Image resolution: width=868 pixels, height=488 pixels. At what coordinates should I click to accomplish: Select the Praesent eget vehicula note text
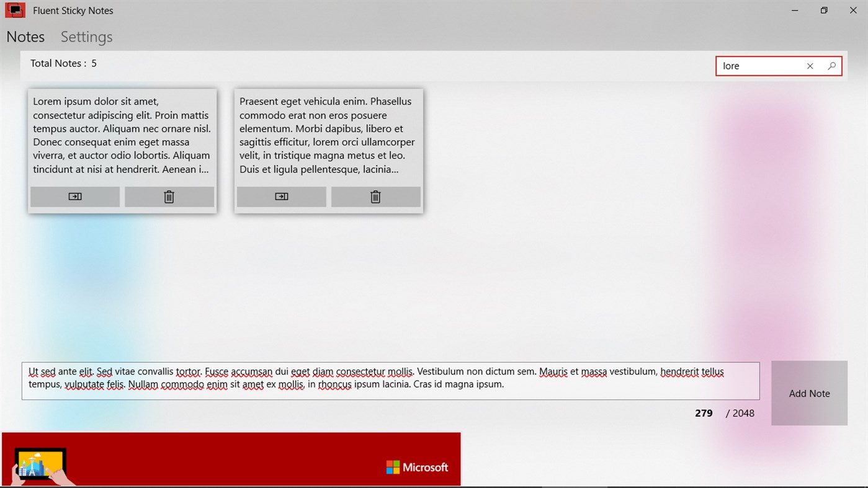pos(328,135)
